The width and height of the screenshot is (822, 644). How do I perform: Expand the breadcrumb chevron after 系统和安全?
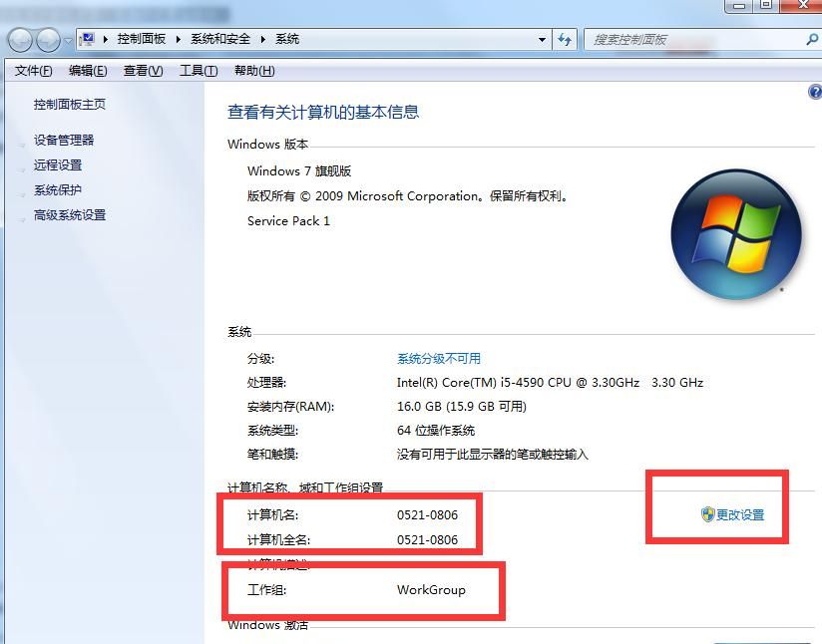tap(264, 39)
